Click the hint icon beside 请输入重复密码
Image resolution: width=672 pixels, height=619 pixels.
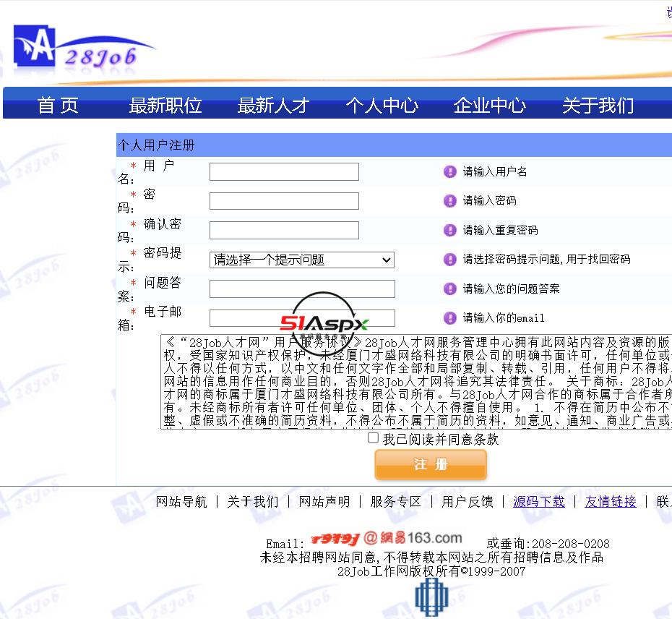pyautogui.click(x=449, y=231)
